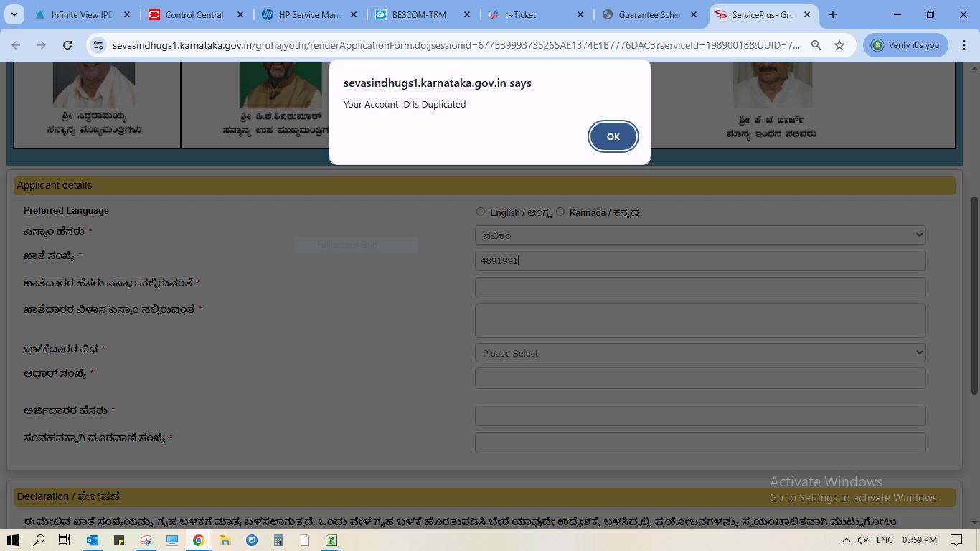The image size is (980, 551).
Task: Click the Aadhaar number input field
Action: 700,378
